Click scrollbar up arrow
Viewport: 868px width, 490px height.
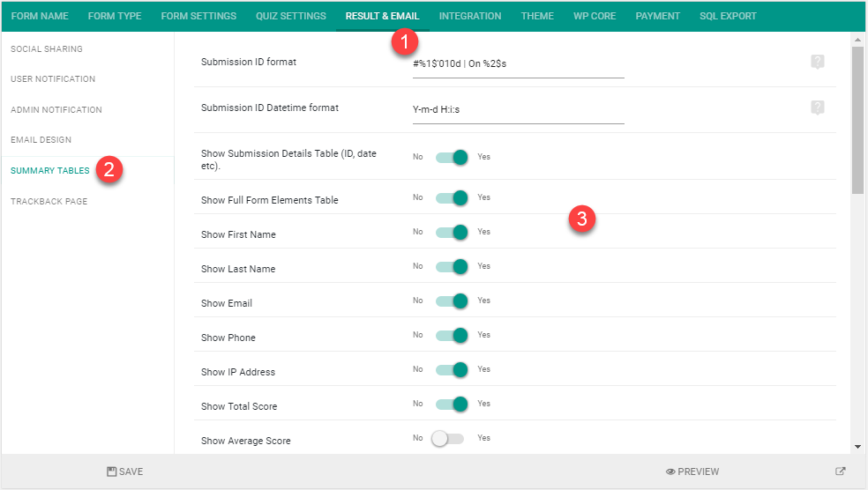857,40
